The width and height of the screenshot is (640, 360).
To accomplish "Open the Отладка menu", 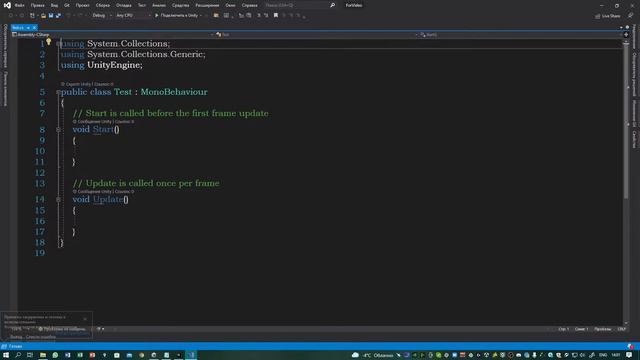I will click(x=124, y=5).
